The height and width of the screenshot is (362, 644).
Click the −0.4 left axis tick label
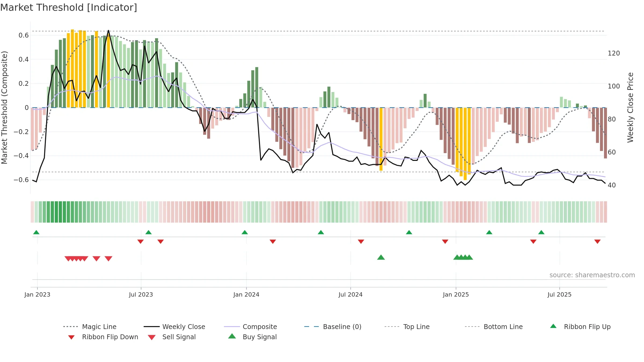pyautogui.click(x=21, y=156)
